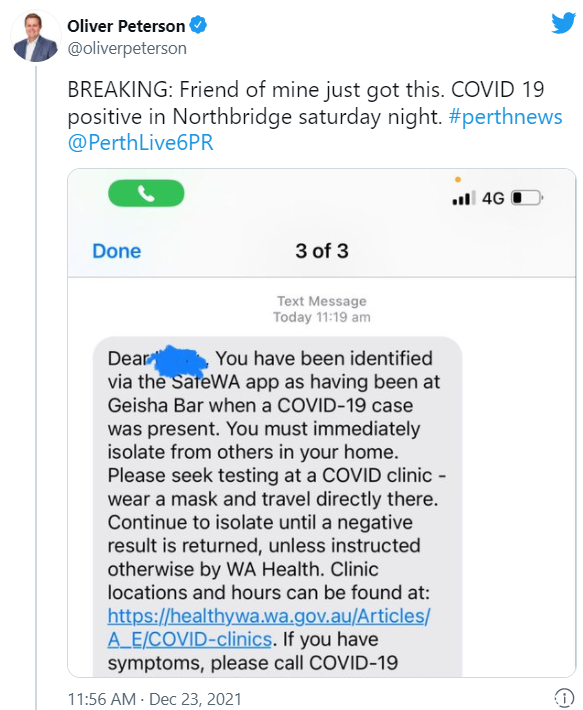Screen dimensions: 583x710
Task: Click the blue verified badge
Action: coord(198,25)
